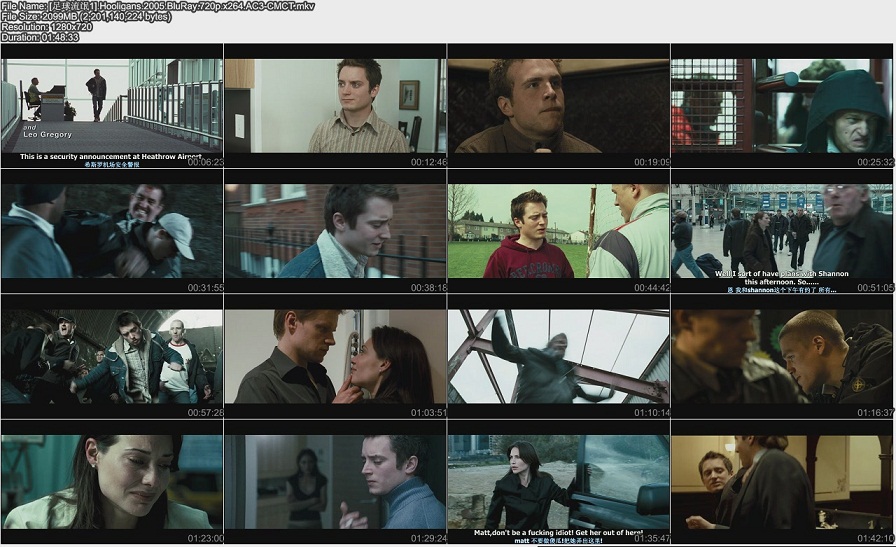
Task: Click the File Size 2099MB line
Action: [86, 17]
